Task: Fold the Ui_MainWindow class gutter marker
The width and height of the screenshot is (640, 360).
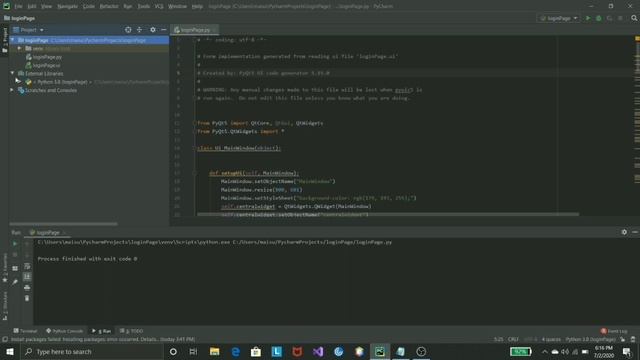Action: [195, 148]
